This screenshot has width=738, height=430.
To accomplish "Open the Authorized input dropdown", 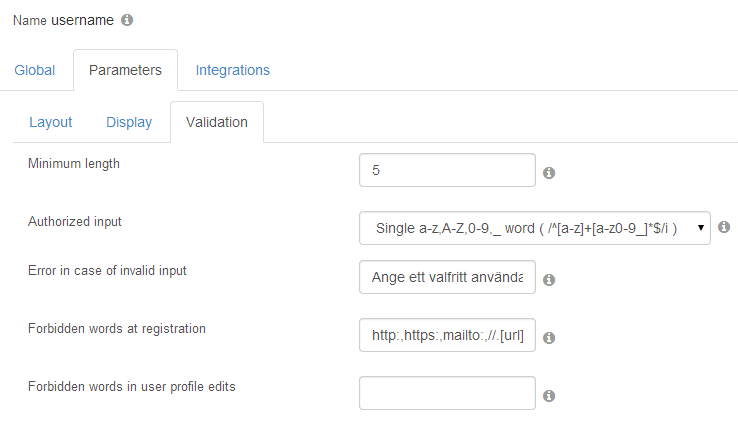I will tap(535, 228).
